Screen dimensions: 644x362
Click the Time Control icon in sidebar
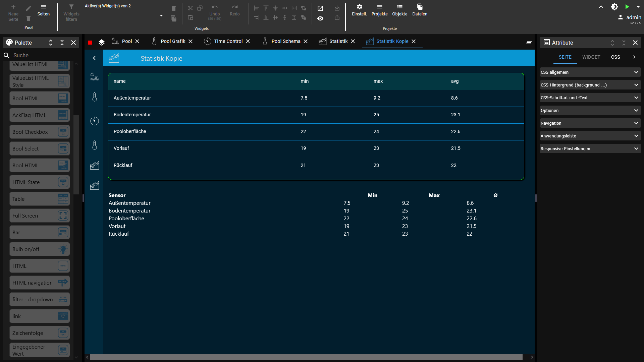tap(95, 121)
